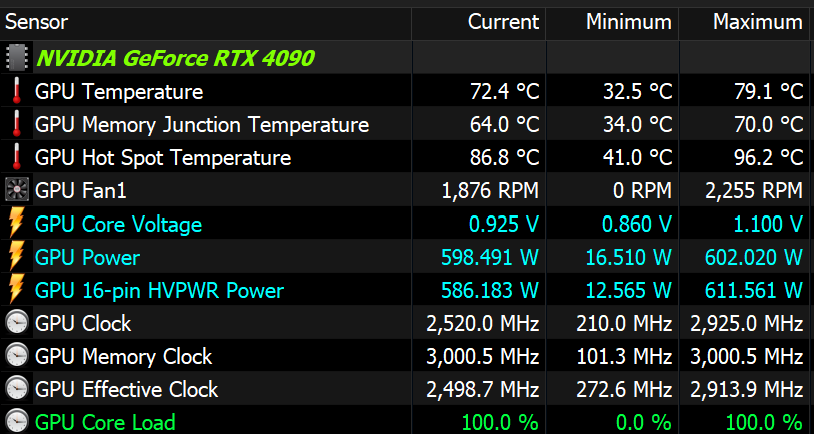Click current core voltage 0.925 V
814x434 pixels.
point(504,224)
